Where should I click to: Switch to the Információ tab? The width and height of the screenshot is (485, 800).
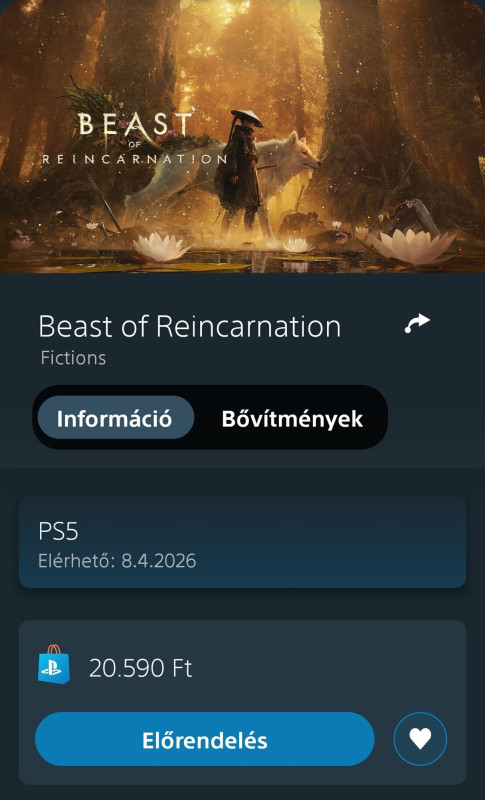(x=116, y=418)
